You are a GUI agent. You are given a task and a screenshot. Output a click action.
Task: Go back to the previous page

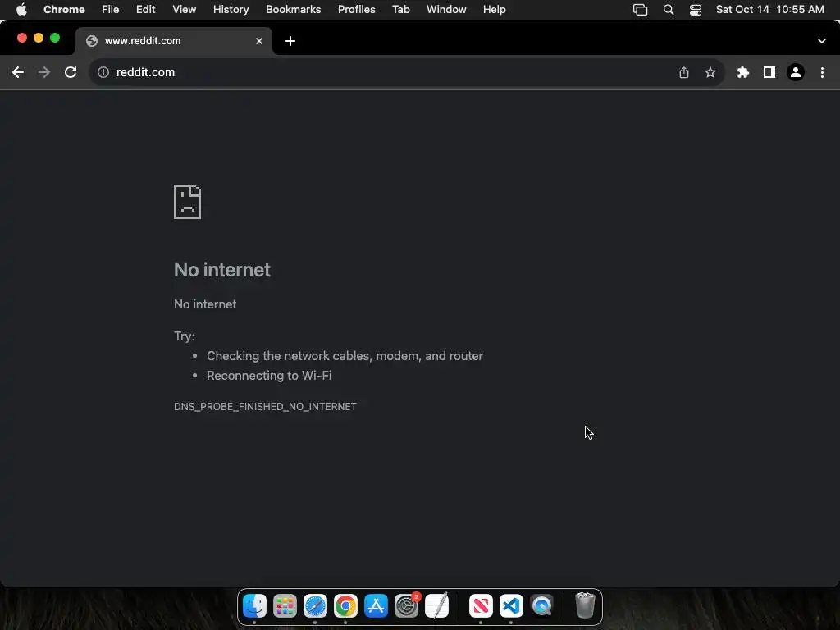pyautogui.click(x=18, y=72)
